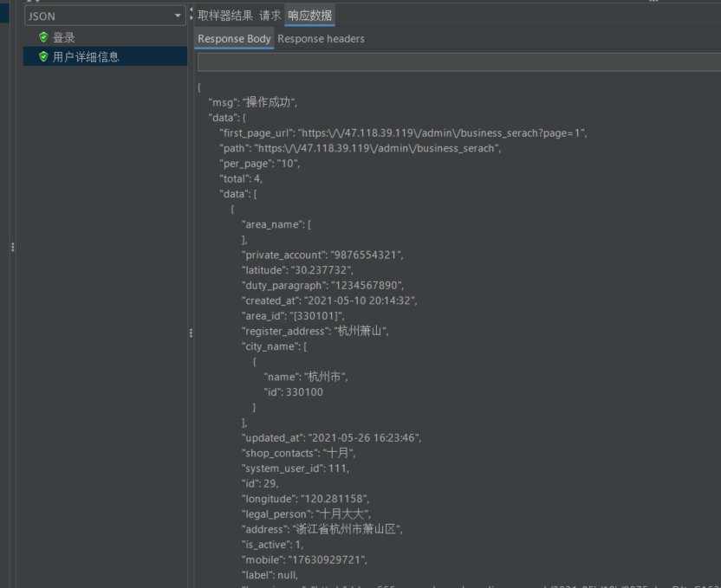This screenshot has height=588, width=721.
Task: Click the first_page_url line in the response
Action: pyautogui.click(x=403, y=133)
